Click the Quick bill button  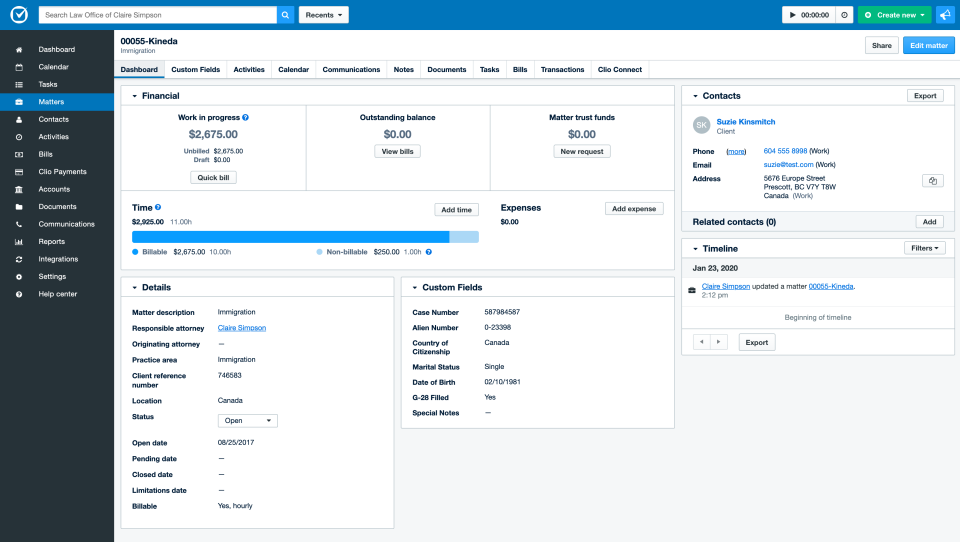tap(213, 178)
